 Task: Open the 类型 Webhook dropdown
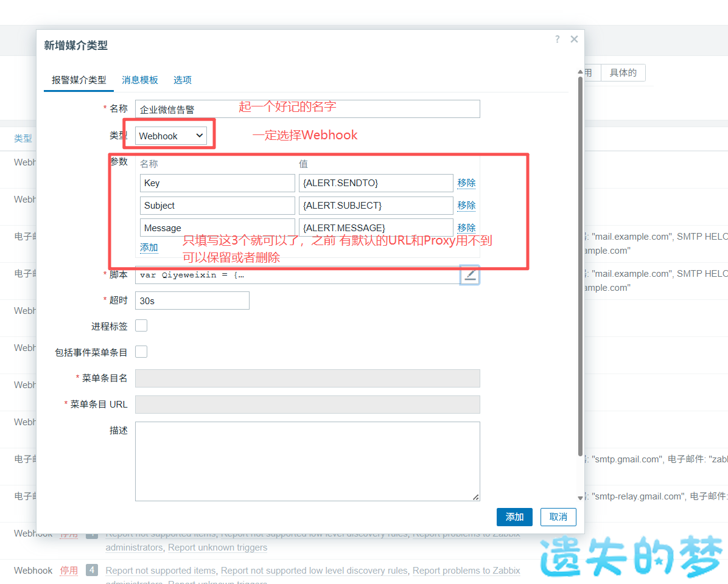171,136
